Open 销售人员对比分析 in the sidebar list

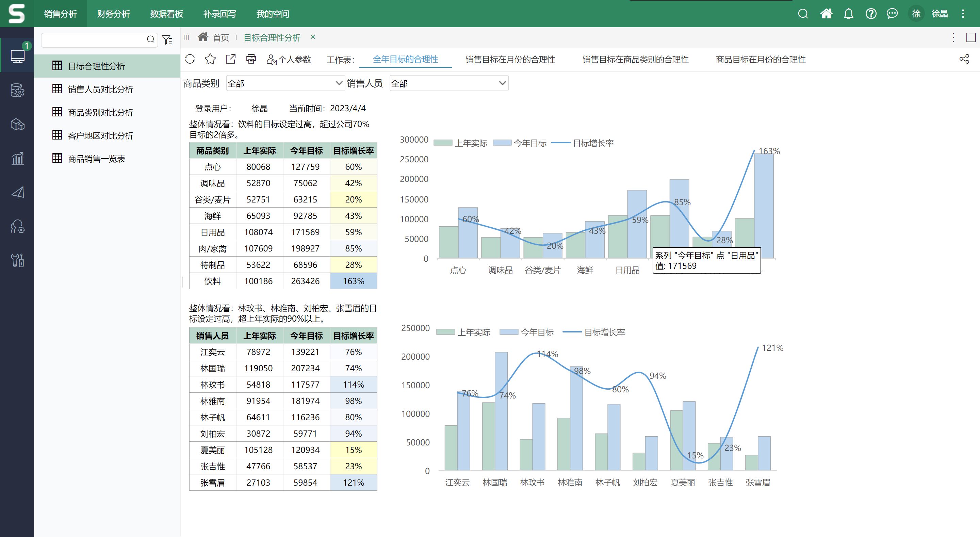click(100, 89)
